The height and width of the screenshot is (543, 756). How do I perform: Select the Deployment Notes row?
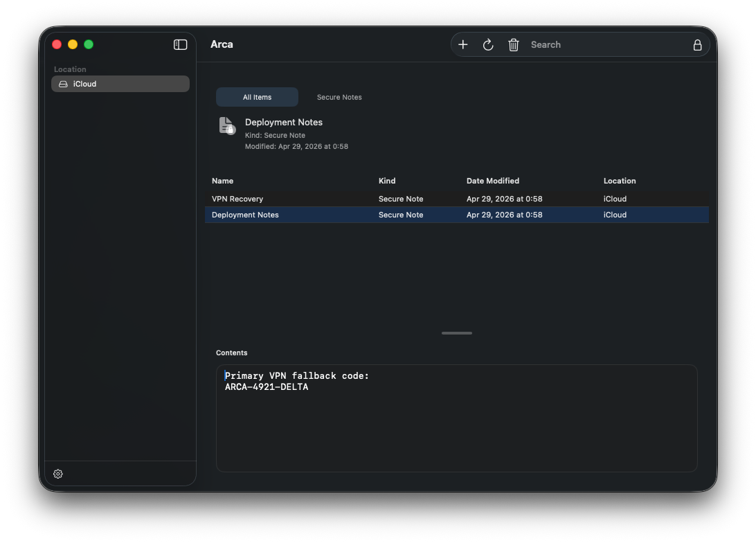point(346,215)
